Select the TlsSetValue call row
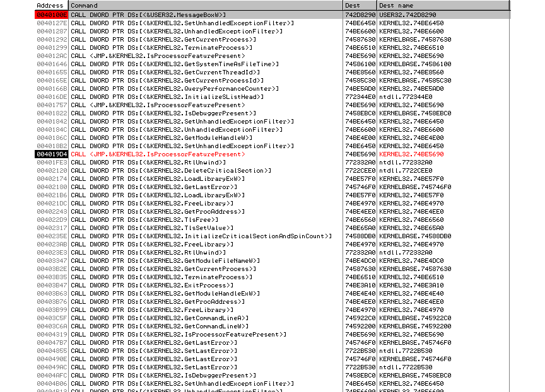This screenshot has height=392, width=545. 272,228
